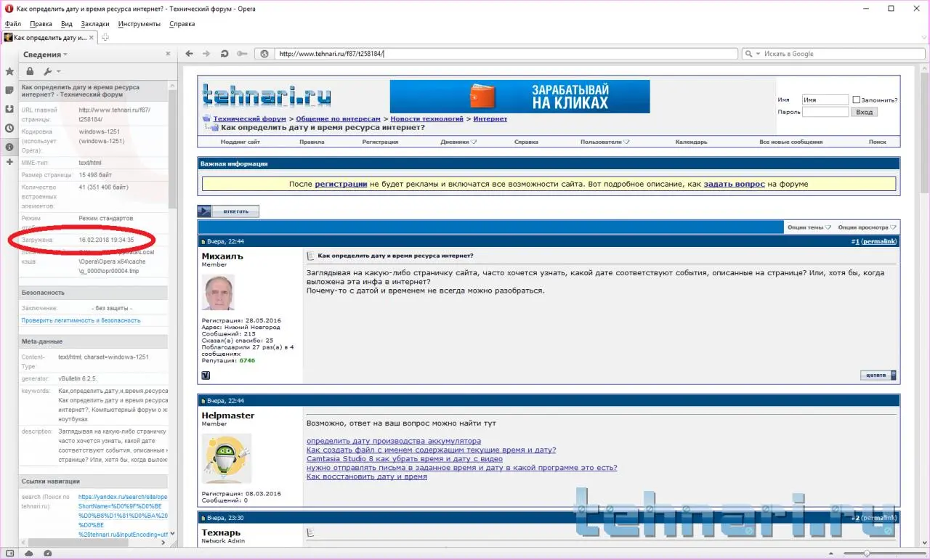Screen dimensions: 930x560
Task: Click the address bar URL field
Action: click(x=505, y=54)
